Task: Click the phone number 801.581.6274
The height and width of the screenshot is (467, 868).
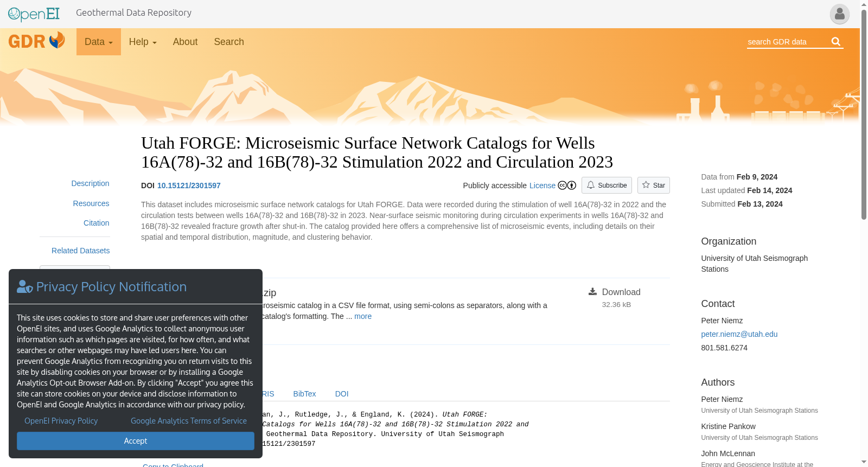Action: tap(724, 348)
